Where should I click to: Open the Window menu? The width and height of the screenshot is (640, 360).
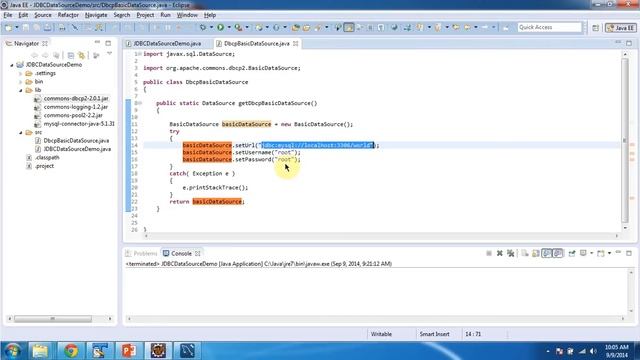187,15
